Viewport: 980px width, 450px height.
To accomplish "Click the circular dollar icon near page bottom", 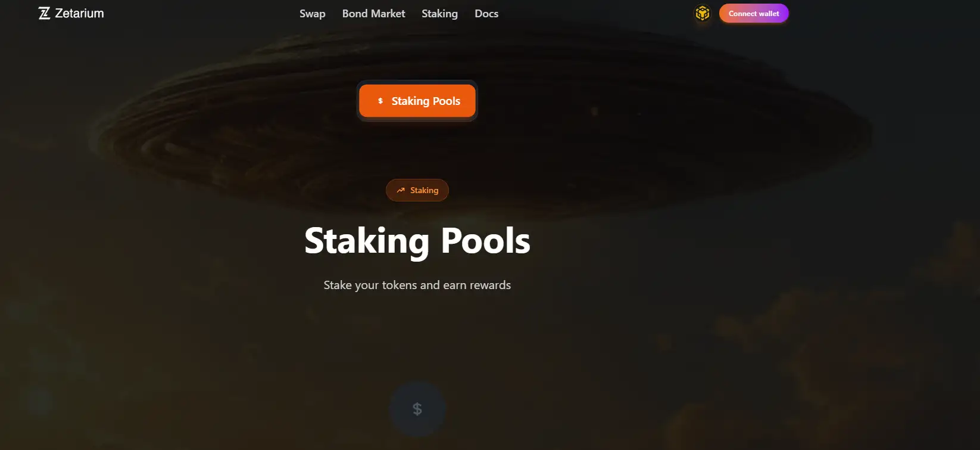I will click(417, 409).
